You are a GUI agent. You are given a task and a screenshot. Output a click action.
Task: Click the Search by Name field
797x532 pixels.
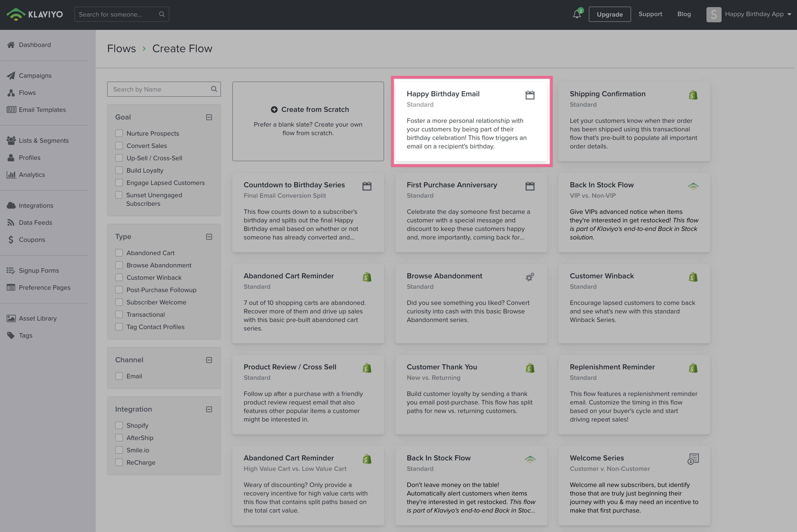160,89
